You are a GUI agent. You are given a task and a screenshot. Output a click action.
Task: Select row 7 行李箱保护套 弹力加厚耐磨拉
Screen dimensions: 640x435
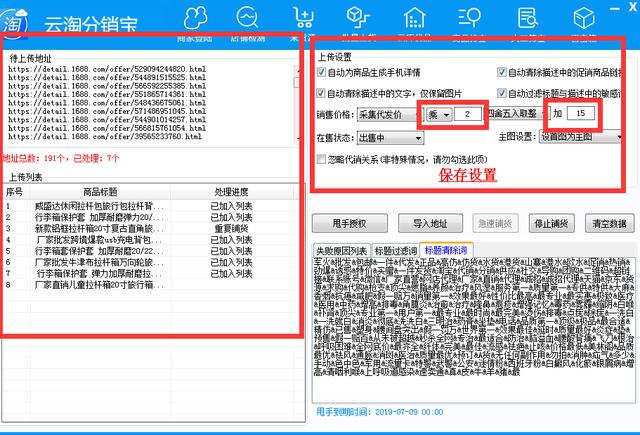tap(149, 273)
